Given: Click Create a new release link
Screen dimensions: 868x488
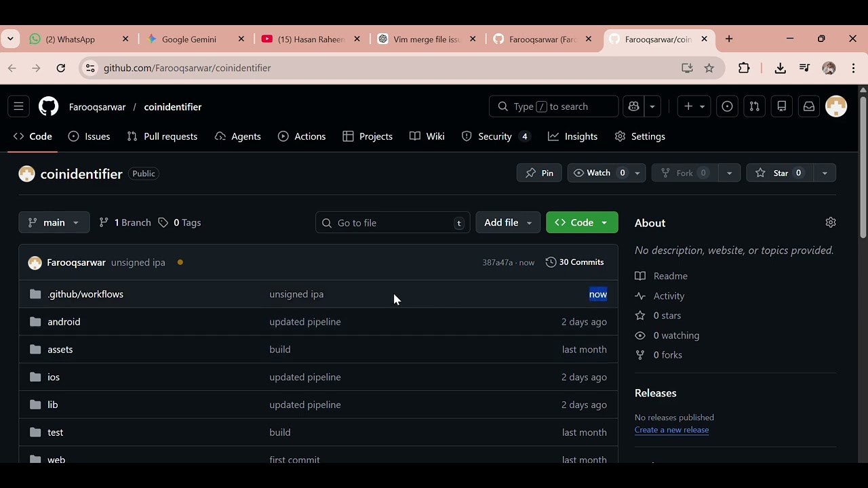Looking at the screenshot, I should click(x=671, y=430).
